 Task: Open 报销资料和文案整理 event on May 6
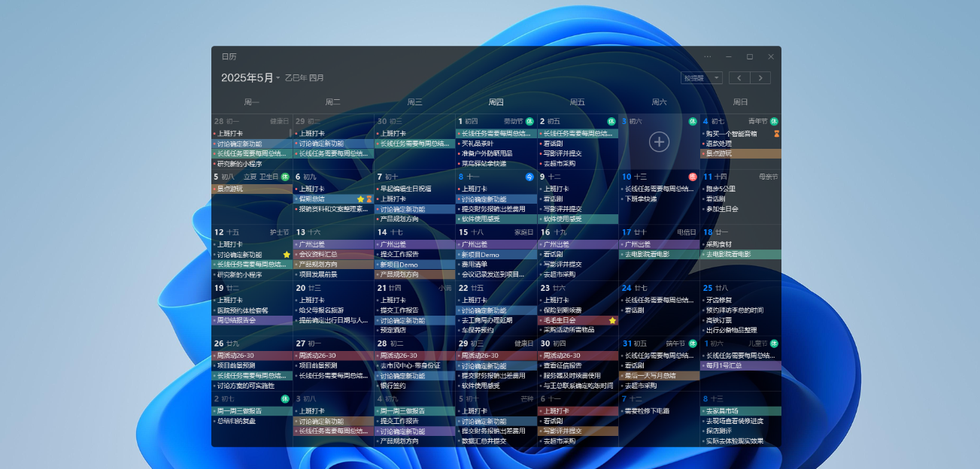[333, 209]
